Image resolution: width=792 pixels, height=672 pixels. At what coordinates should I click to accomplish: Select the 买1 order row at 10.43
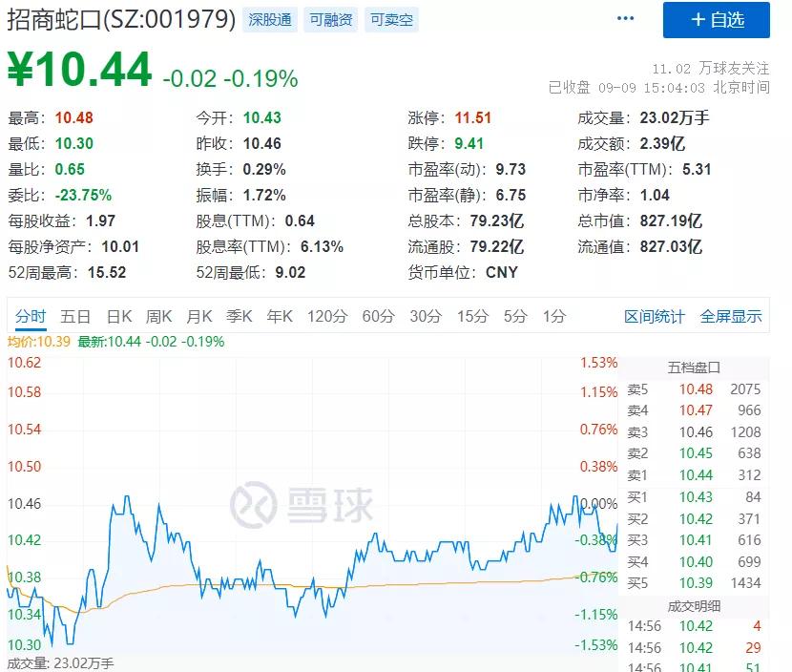pos(694,497)
